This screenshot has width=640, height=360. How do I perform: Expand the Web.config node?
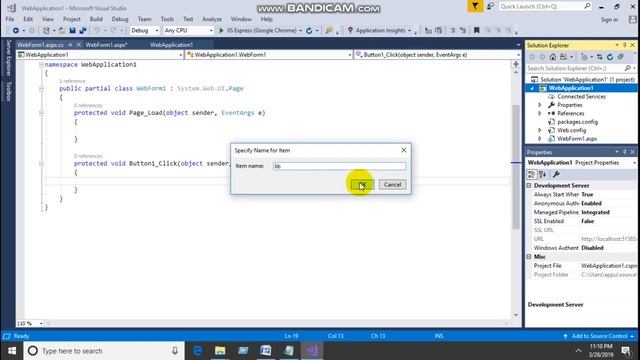tap(540, 130)
